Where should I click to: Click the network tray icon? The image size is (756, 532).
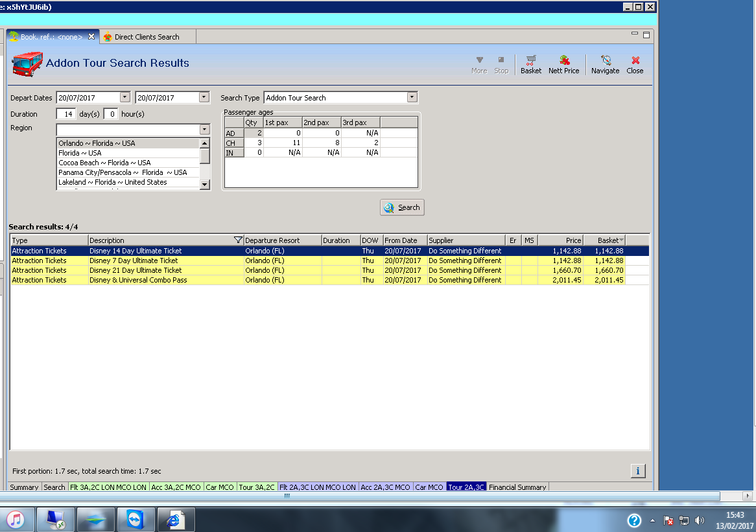(683, 520)
